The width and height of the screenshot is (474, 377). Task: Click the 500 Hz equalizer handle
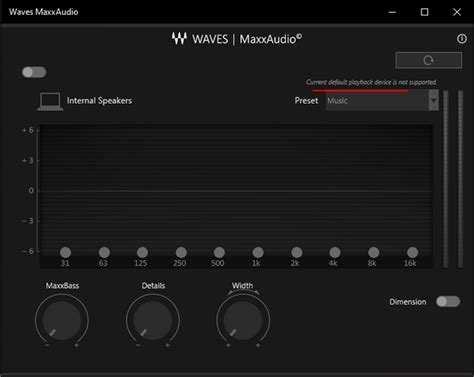click(219, 253)
